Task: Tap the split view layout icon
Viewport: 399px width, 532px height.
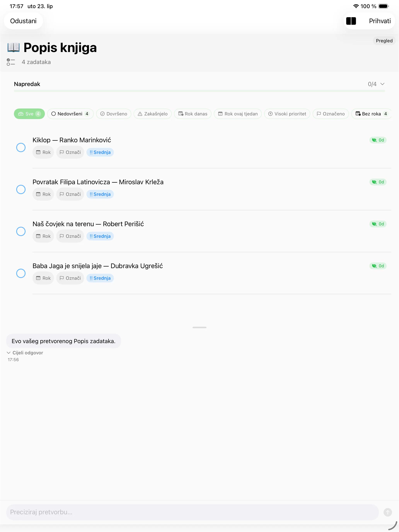Action: [x=351, y=21]
